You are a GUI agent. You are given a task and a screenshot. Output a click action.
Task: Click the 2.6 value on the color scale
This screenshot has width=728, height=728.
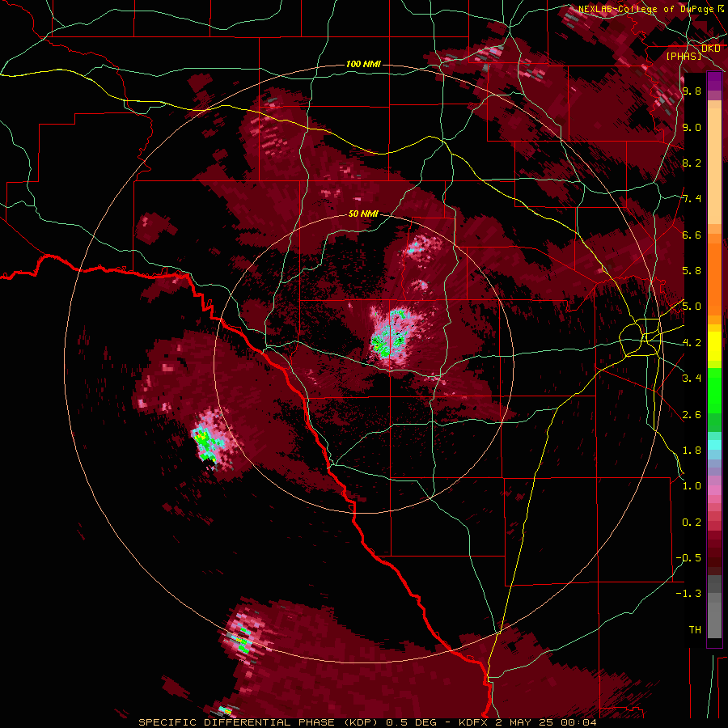(692, 415)
